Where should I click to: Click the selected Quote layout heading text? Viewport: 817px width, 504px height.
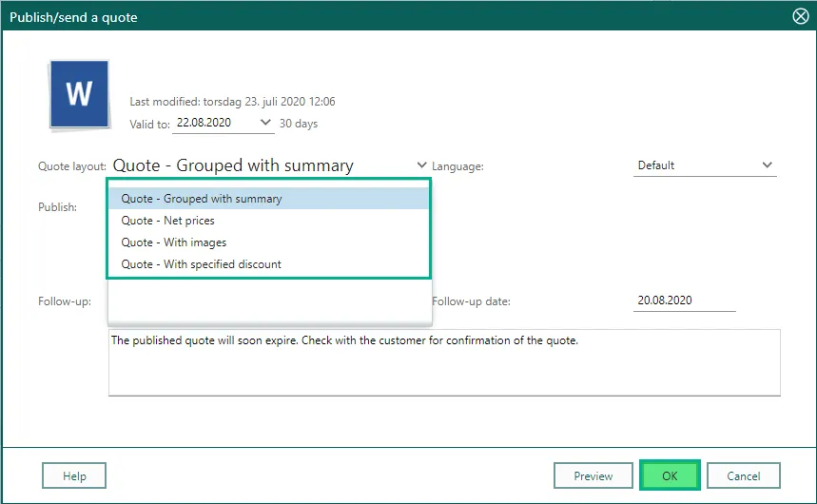coord(233,165)
